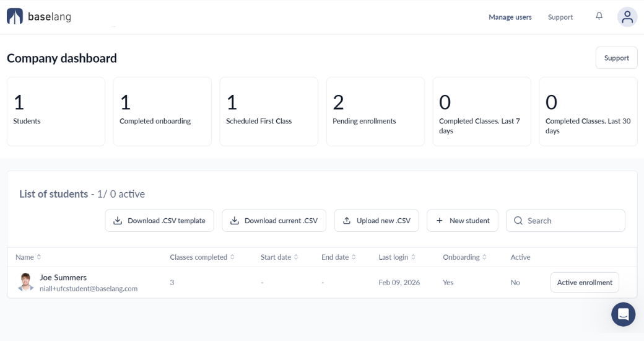
Task: Open the notifications bell
Action: click(x=599, y=16)
